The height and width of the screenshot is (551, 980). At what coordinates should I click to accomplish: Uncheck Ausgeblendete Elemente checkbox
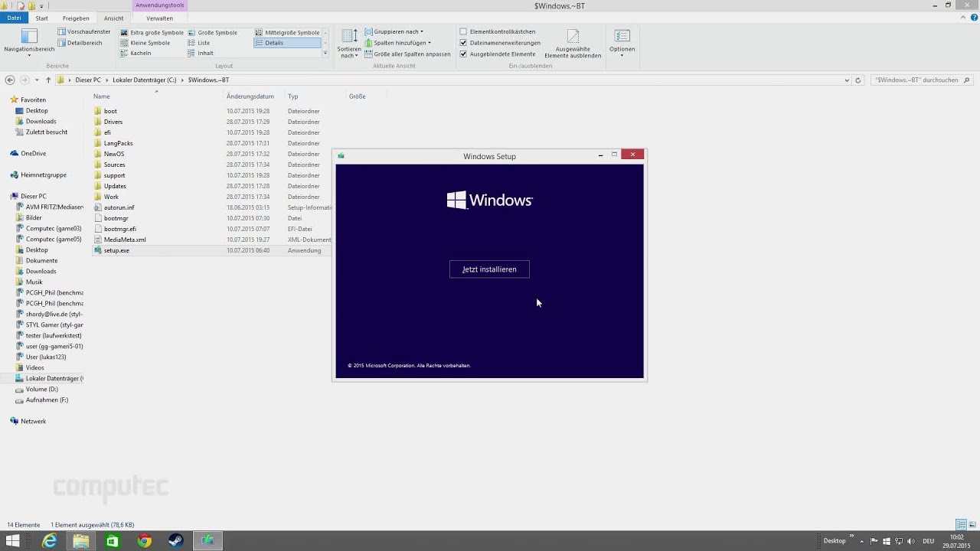(463, 54)
